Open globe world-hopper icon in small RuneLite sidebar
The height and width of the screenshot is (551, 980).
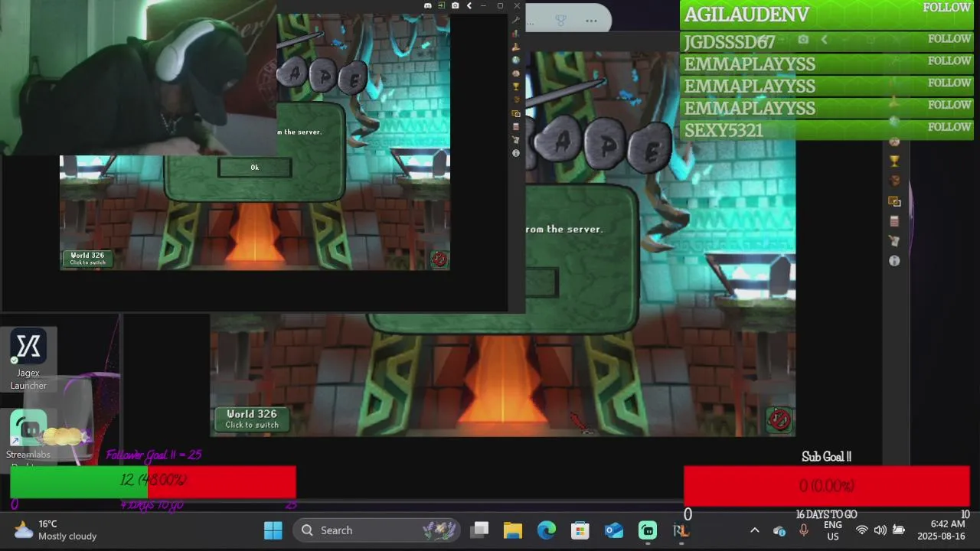coord(516,60)
